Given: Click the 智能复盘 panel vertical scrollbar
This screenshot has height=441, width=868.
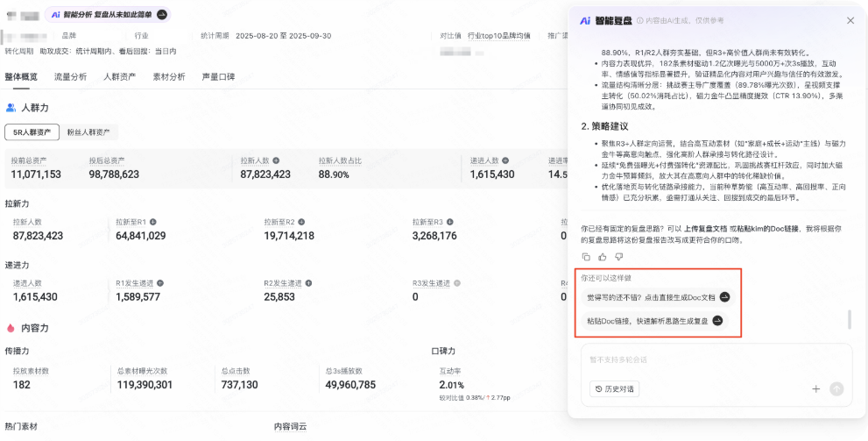Looking at the screenshot, I should pos(850,320).
